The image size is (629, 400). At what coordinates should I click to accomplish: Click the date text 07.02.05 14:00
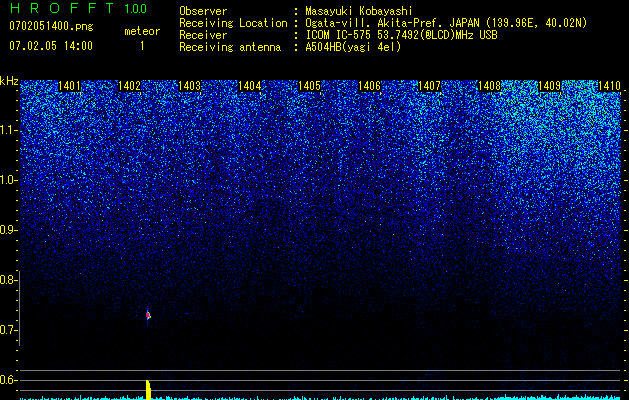[51, 46]
